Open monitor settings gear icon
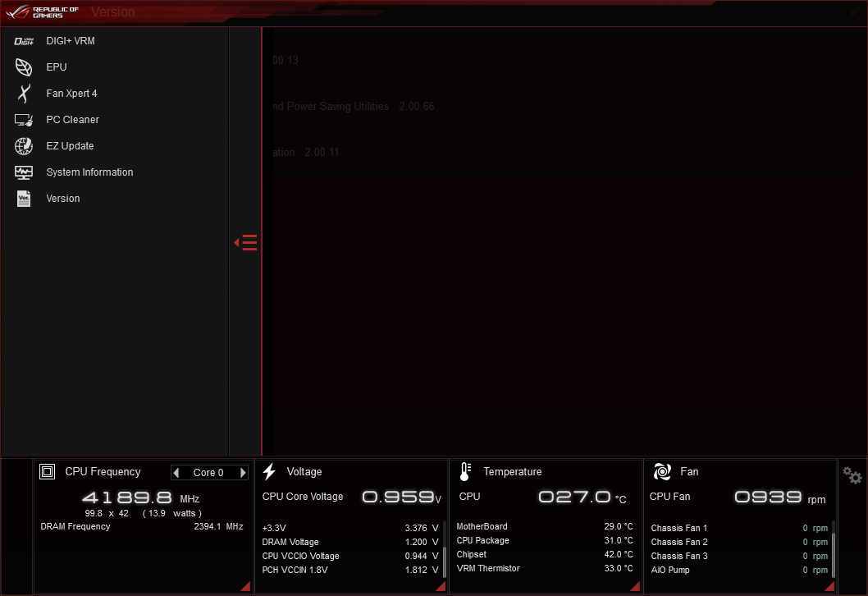The image size is (868, 596). click(852, 475)
